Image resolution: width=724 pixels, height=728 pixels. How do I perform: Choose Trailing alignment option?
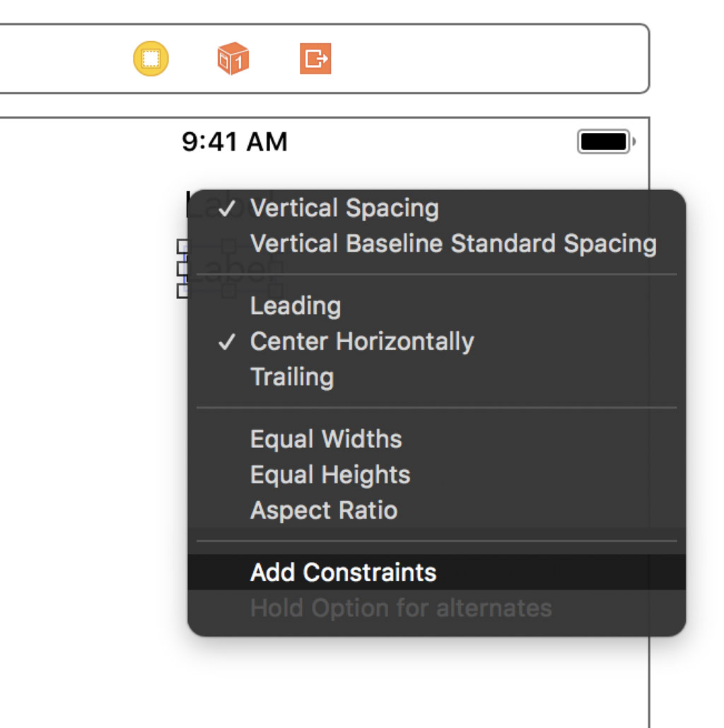[x=292, y=377]
